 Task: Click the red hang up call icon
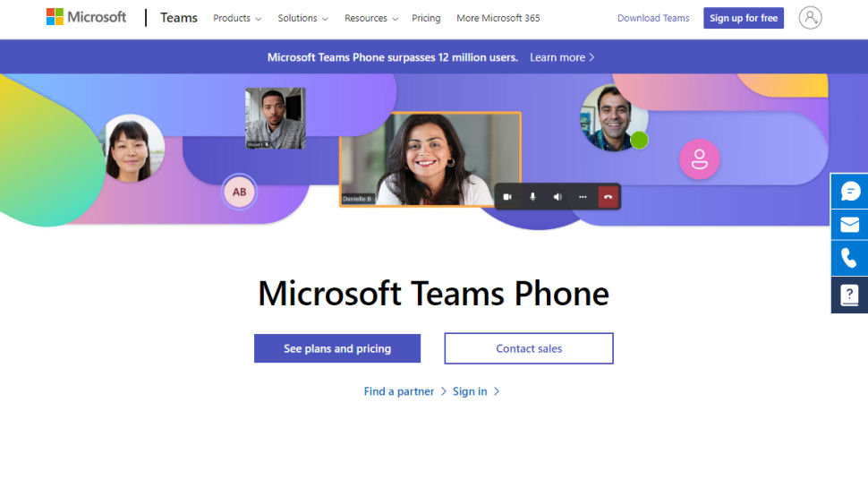click(608, 197)
